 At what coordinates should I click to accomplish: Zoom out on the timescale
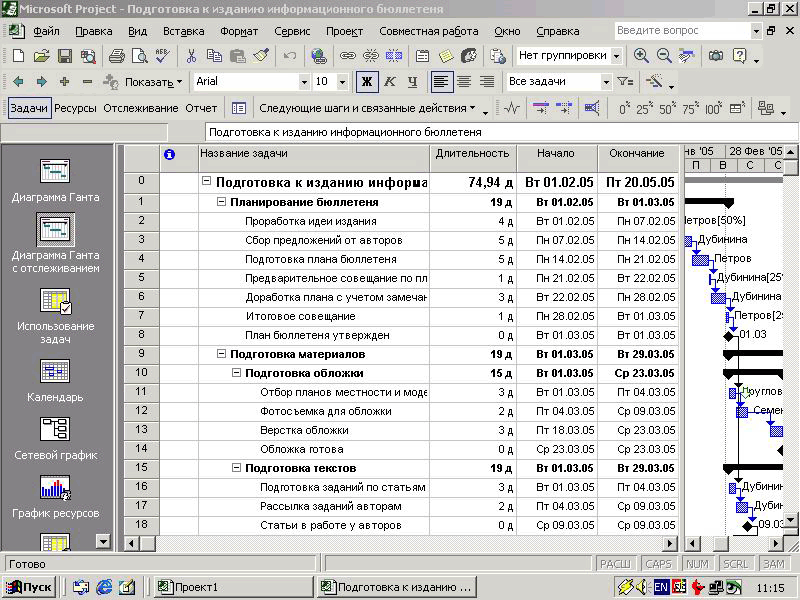point(664,55)
